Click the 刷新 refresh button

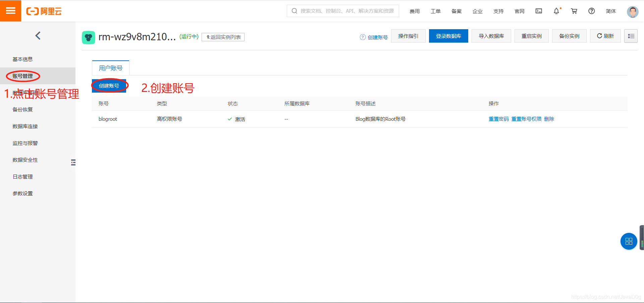click(x=605, y=36)
